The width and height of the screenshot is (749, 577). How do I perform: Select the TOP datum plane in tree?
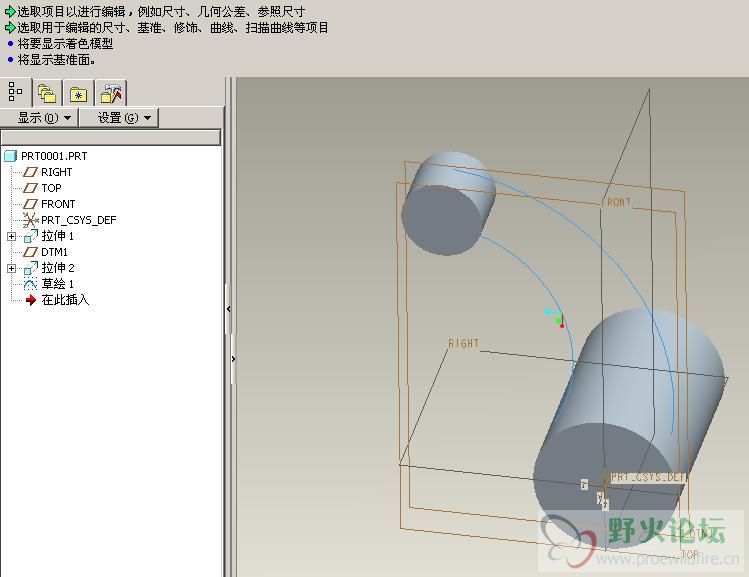click(x=51, y=188)
